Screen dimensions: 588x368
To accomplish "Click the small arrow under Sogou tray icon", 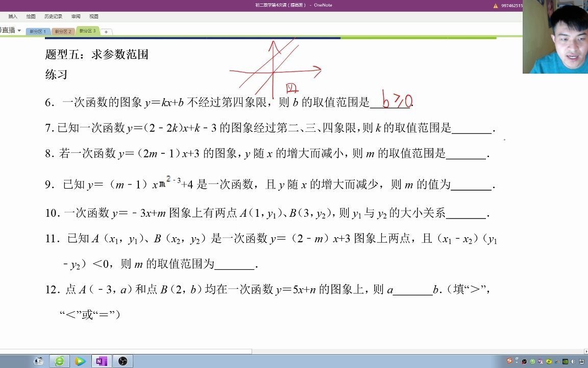I will 517,363.
